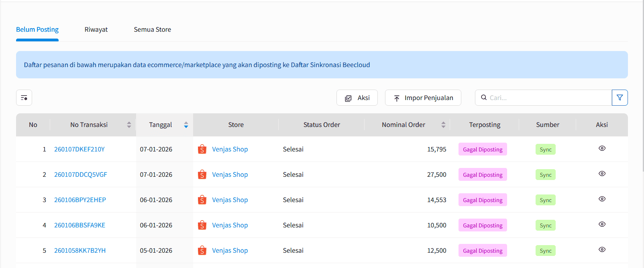
Task: Click Shopee icon in row 1
Action: click(x=202, y=149)
